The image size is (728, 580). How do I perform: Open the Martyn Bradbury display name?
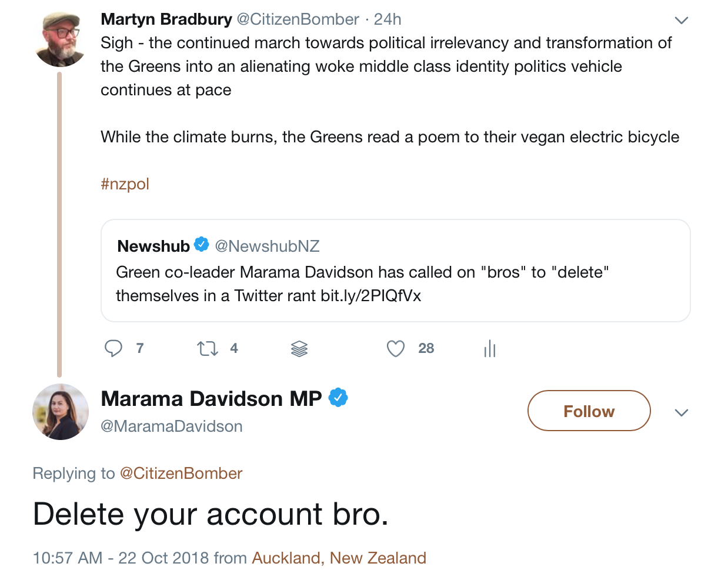pos(166,19)
